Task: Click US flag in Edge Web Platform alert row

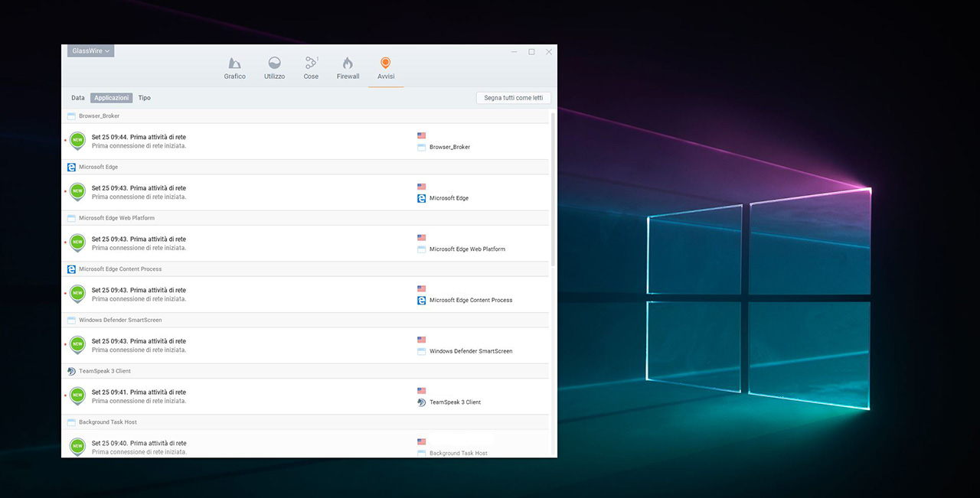Action: coord(421,238)
